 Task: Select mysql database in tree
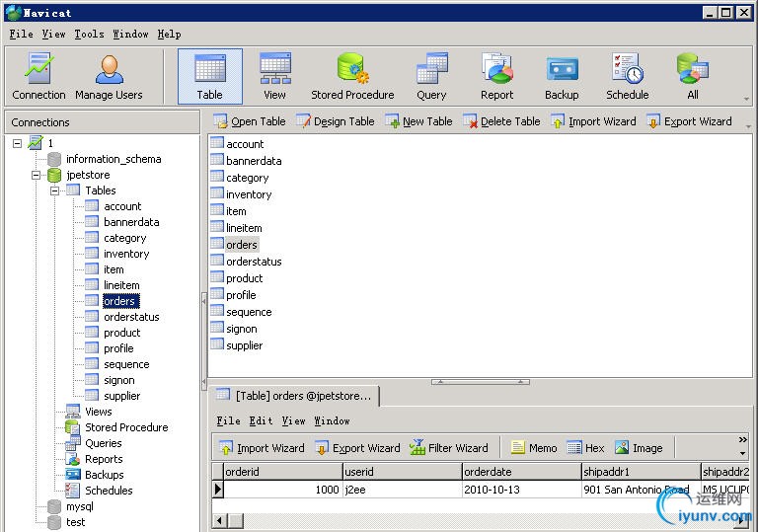point(80,506)
